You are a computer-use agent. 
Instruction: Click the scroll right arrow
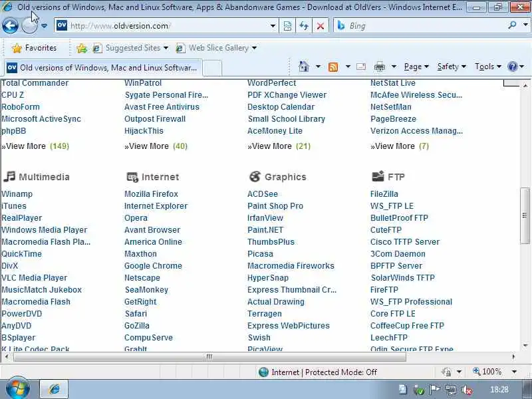(x=513, y=356)
